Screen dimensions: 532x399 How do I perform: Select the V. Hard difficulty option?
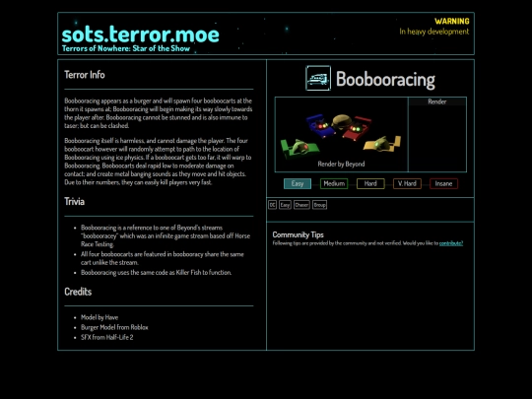click(407, 183)
